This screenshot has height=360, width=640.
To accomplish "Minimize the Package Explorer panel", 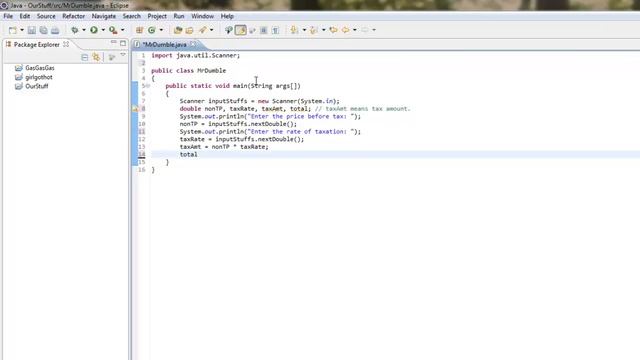I will 113,42.
